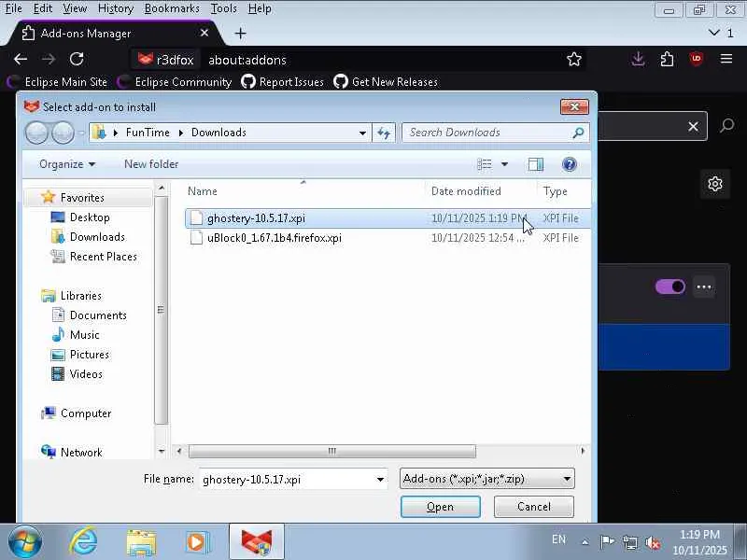Open the Help menu
Image resolution: width=747 pixels, height=560 pixels.
[260, 8]
